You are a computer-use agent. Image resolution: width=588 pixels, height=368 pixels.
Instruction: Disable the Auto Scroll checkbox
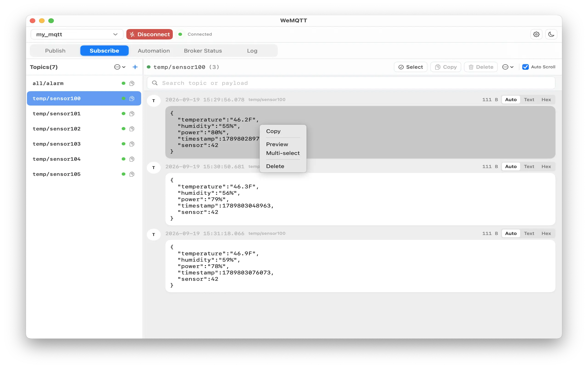(x=525, y=67)
